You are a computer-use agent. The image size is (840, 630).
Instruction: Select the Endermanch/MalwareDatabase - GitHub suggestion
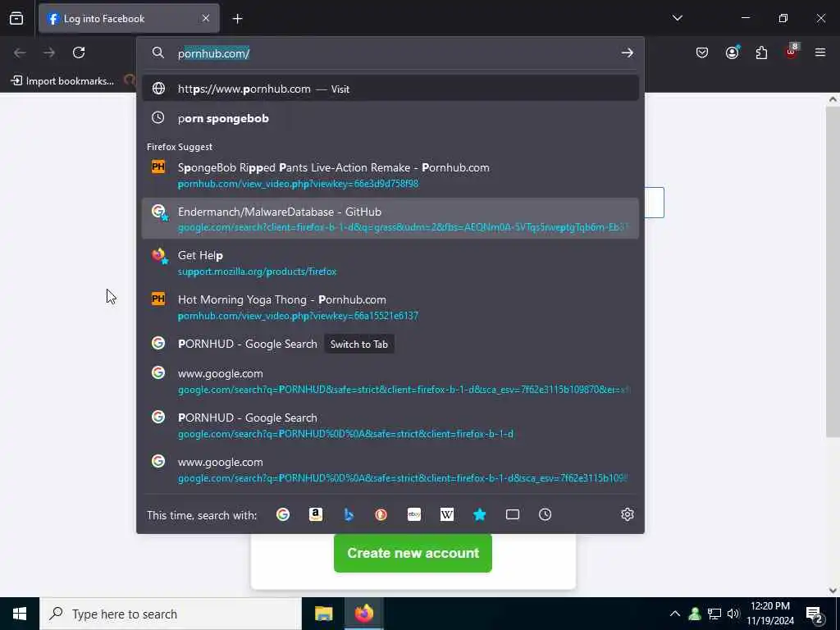click(x=390, y=218)
